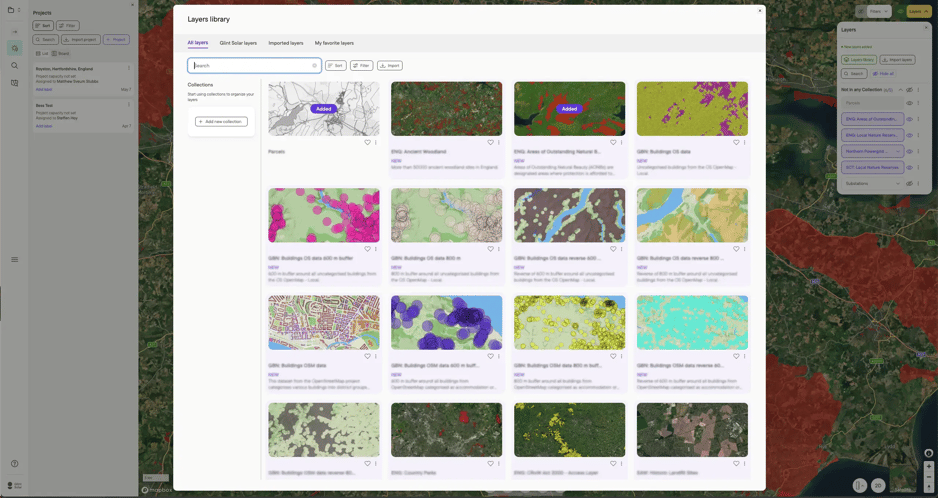
Task: Switch Projects panel to List view
Action: click(42, 53)
